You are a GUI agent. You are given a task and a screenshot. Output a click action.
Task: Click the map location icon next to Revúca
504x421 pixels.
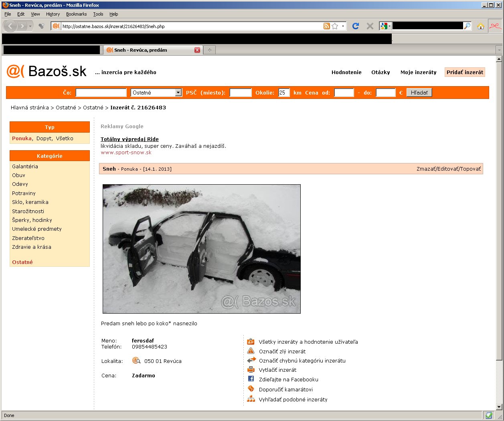(x=136, y=361)
